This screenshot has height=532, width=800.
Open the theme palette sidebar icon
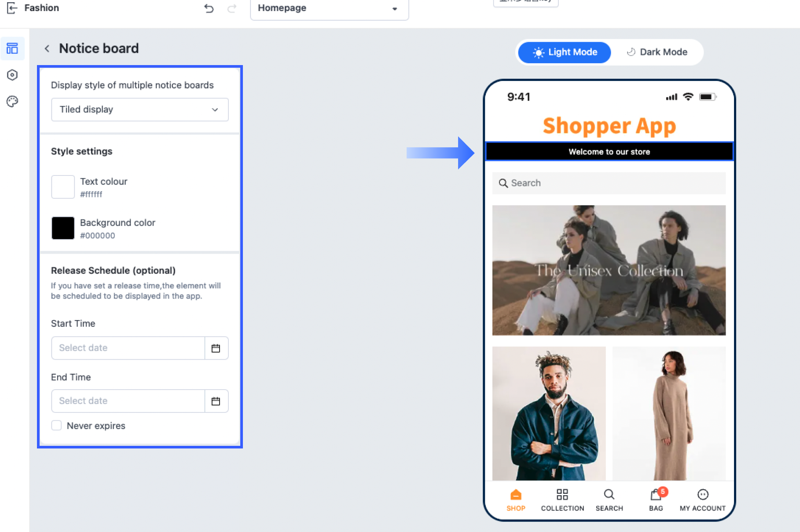12,102
